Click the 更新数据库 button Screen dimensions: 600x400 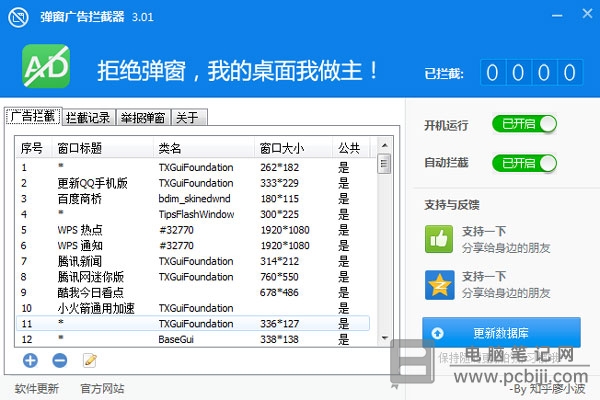pos(501,333)
